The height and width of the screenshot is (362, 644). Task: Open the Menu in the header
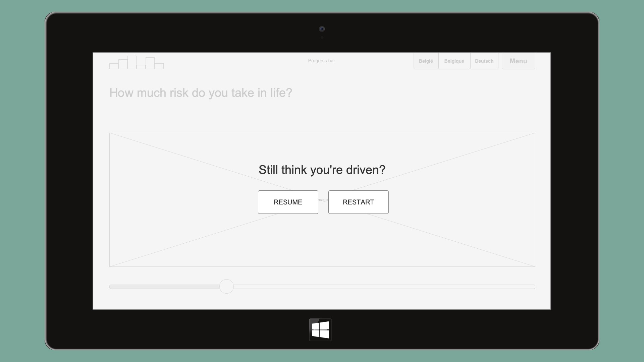point(518,61)
